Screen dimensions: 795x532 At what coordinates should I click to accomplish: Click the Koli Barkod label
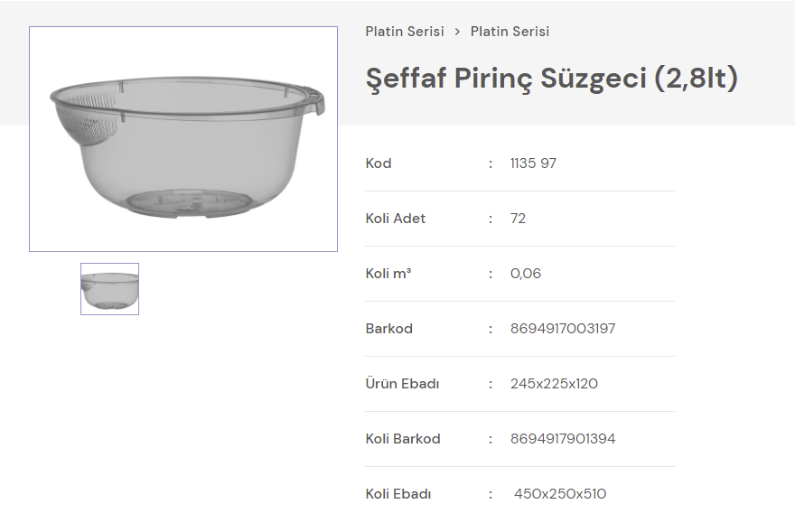pyautogui.click(x=403, y=439)
